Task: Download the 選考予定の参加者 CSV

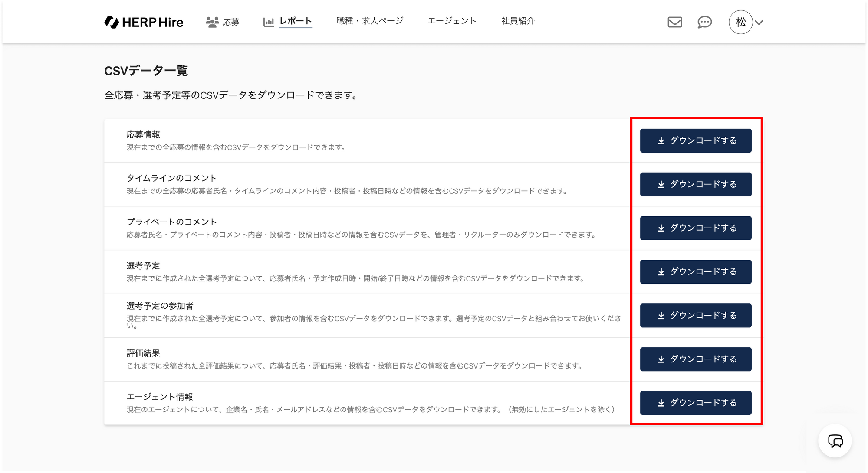Action: 695,316
